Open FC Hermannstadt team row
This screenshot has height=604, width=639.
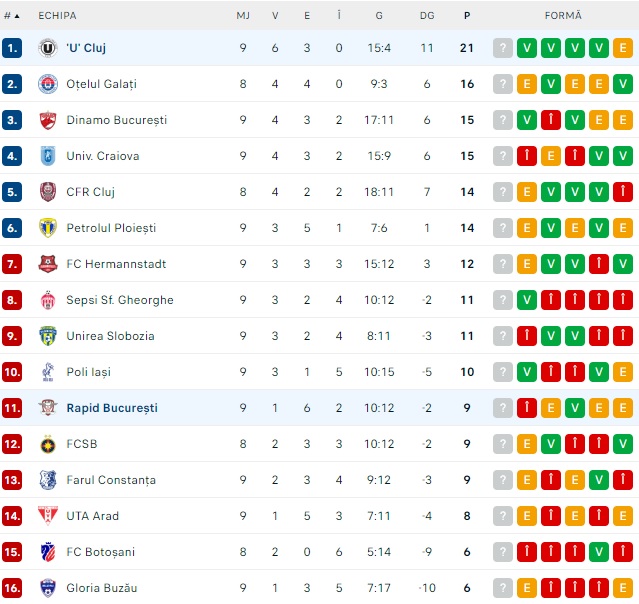tap(320, 264)
